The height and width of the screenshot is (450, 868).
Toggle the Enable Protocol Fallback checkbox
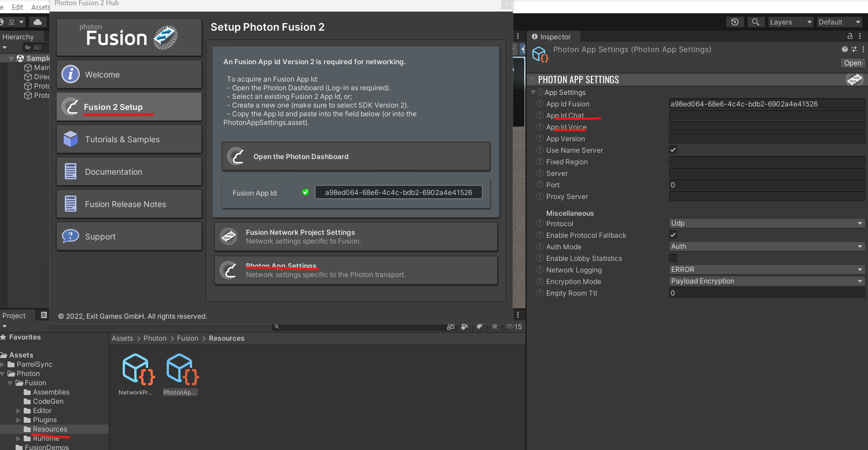coord(673,235)
